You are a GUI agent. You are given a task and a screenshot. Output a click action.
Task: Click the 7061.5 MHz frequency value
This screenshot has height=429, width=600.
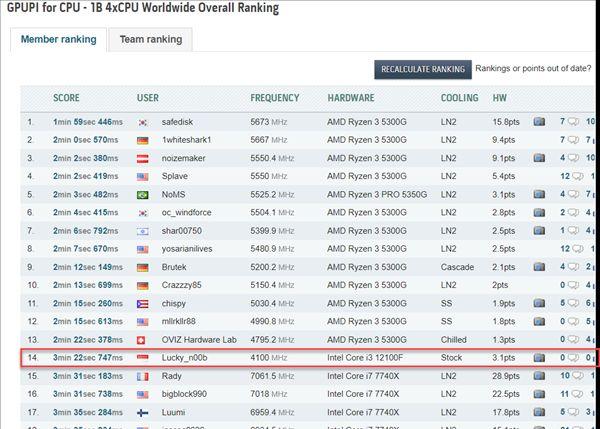(272, 376)
